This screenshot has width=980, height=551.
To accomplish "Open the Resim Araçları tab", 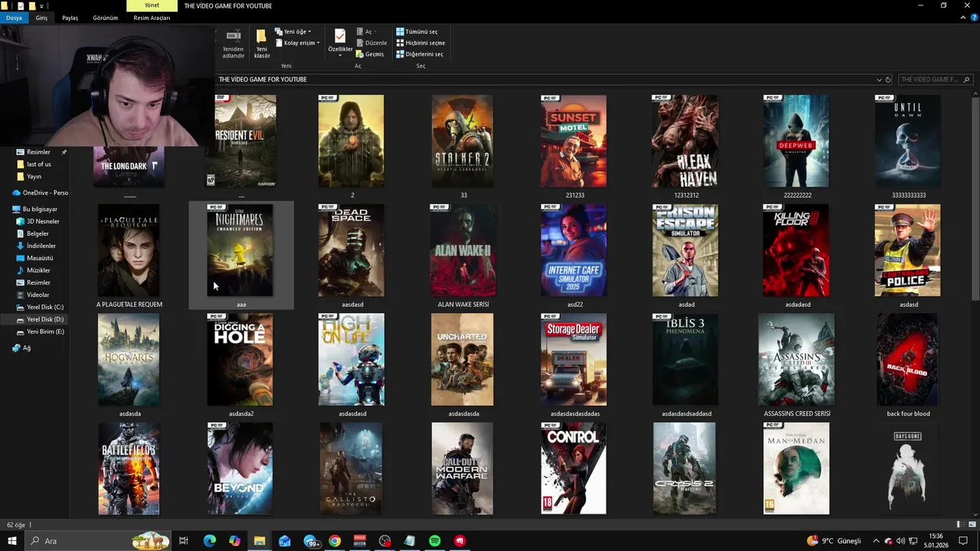I will click(x=152, y=18).
